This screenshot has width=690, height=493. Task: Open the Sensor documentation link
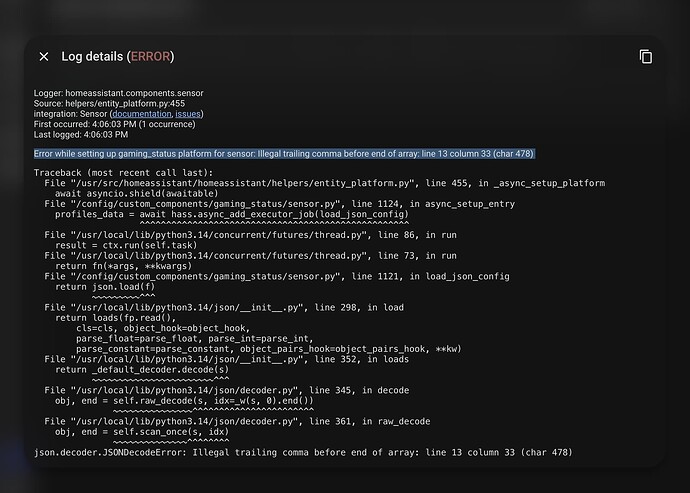(x=142, y=114)
